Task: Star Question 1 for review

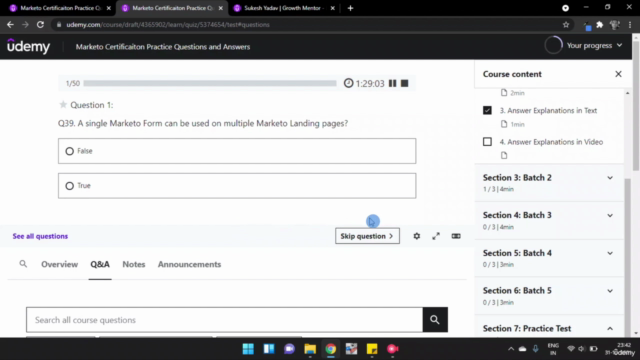Action: [63, 105]
